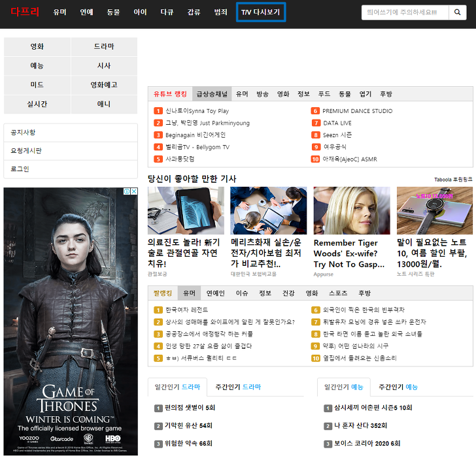This screenshot has width=476, height=456.
Task: Click 로그인 in the sidebar
Action: (x=71, y=169)
